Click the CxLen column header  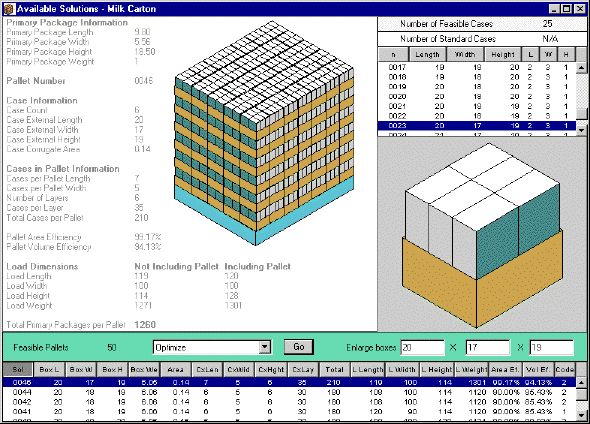[x=207, y=369]
